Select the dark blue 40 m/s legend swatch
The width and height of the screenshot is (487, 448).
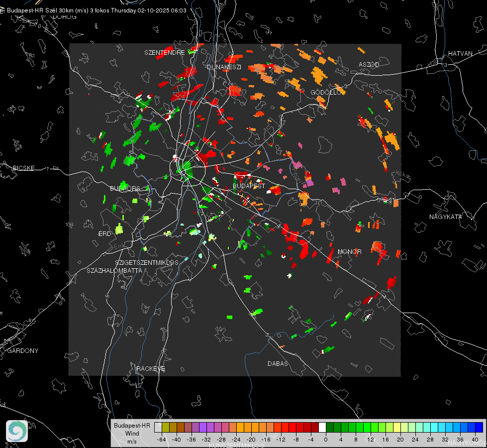(479, 427)
